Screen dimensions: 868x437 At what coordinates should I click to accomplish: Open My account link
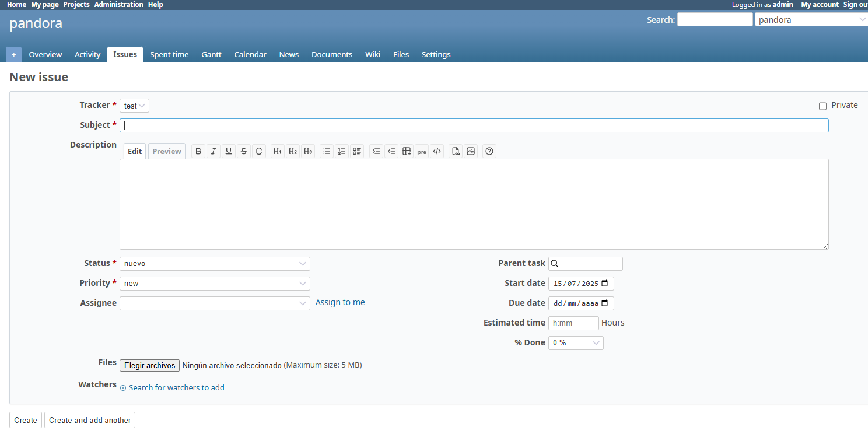[x=820, y=4]
